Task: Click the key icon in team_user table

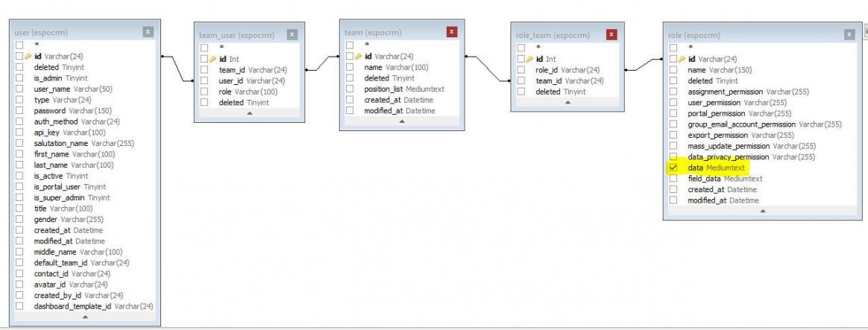Action: click(214, 59)
